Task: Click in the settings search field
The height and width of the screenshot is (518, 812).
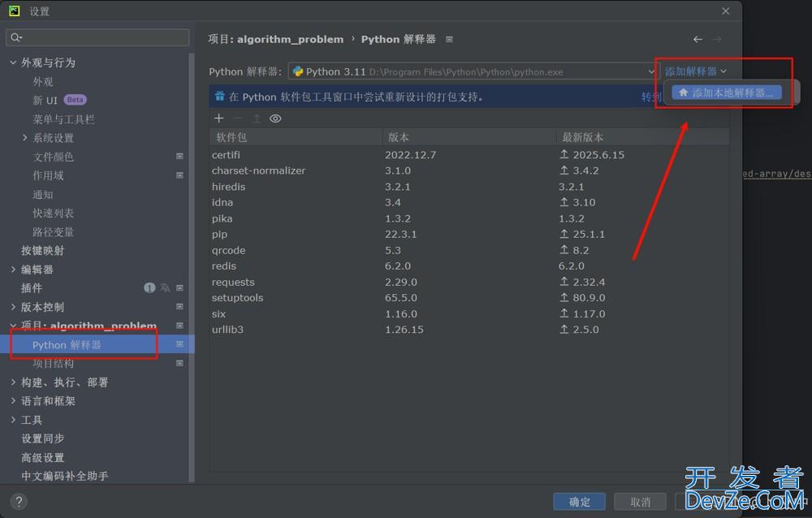Action: pos(97,37)
